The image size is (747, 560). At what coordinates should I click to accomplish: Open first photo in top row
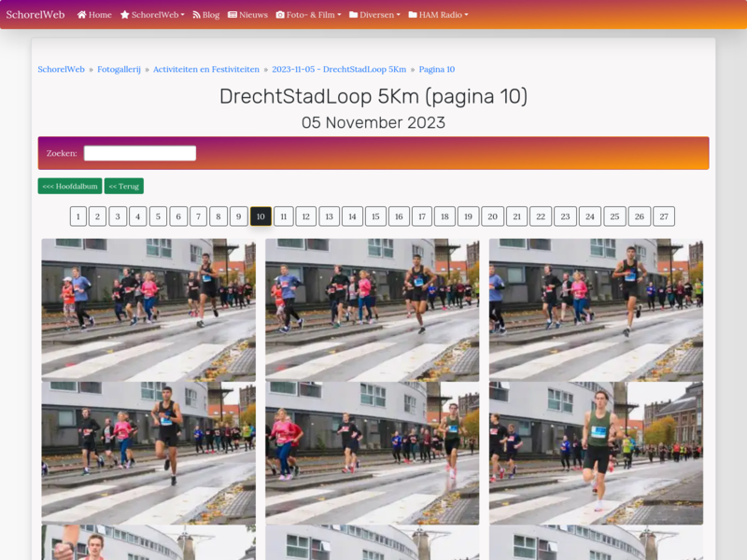148,310
